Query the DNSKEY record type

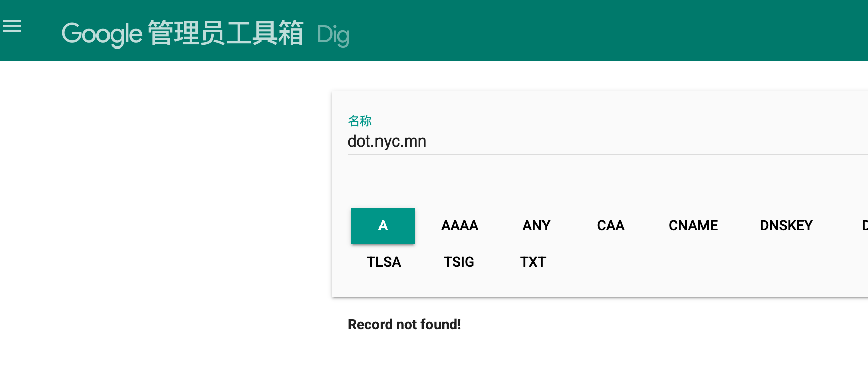[x=786, y=226]
